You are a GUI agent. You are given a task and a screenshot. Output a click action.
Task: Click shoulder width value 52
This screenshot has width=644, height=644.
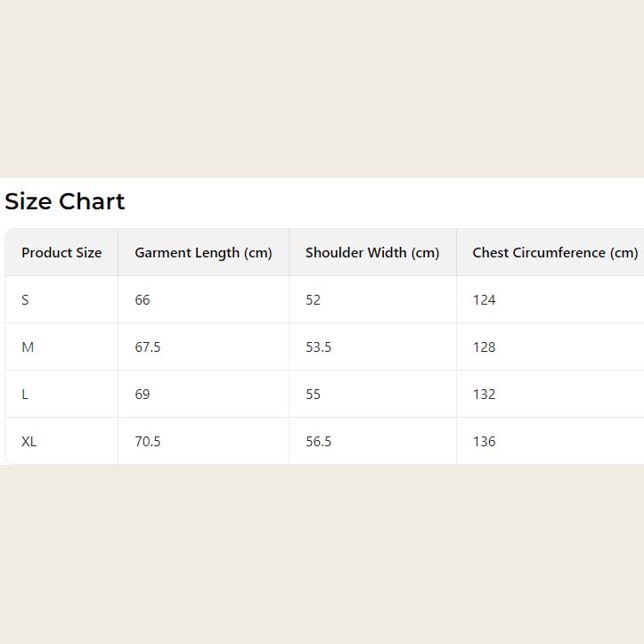313,300
